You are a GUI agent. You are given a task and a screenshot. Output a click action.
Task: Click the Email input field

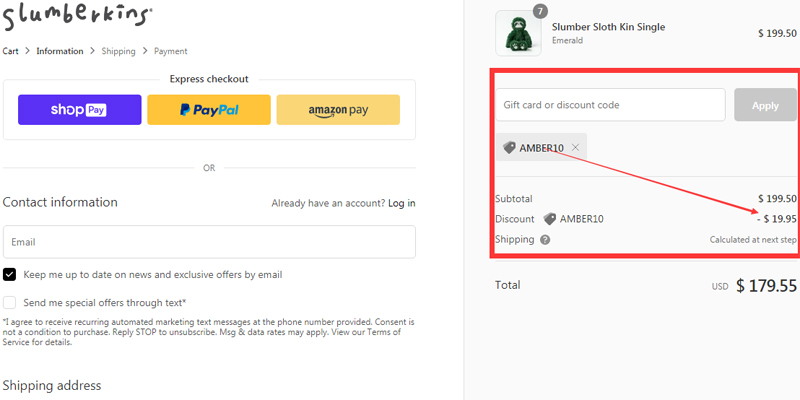pos(209,242)
